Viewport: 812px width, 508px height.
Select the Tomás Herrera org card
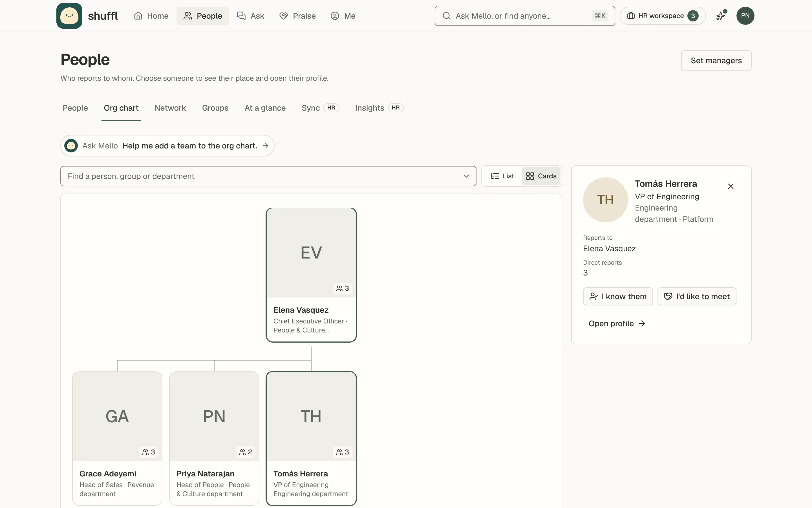(311, 438)
